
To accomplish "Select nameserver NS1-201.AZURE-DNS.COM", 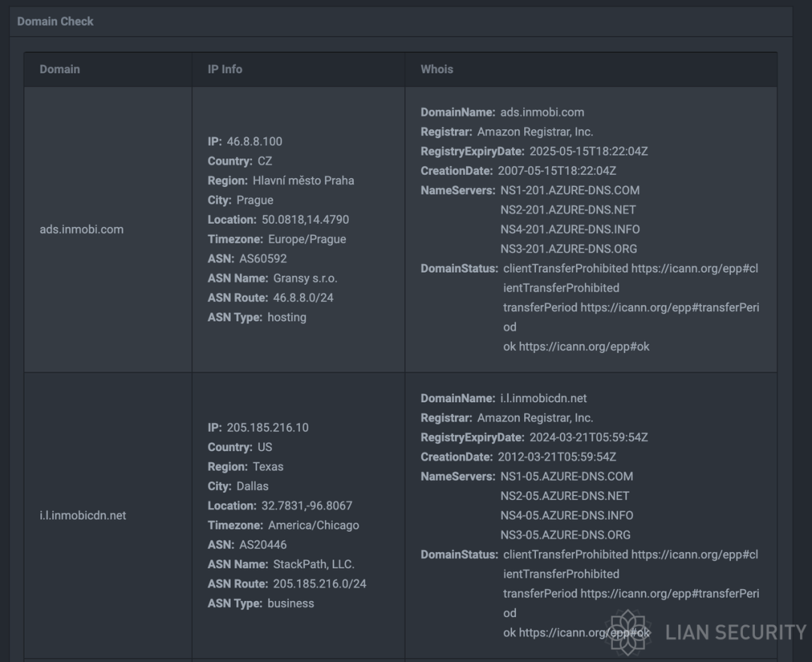I will (x=570, y=190).
